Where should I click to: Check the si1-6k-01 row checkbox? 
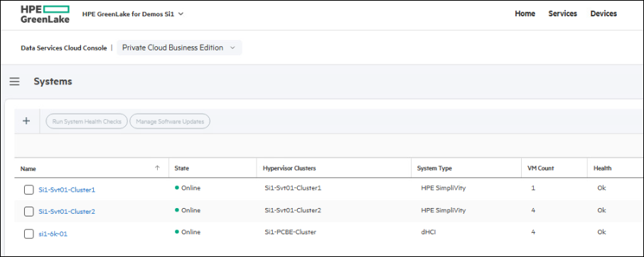(x=28, y=234)
